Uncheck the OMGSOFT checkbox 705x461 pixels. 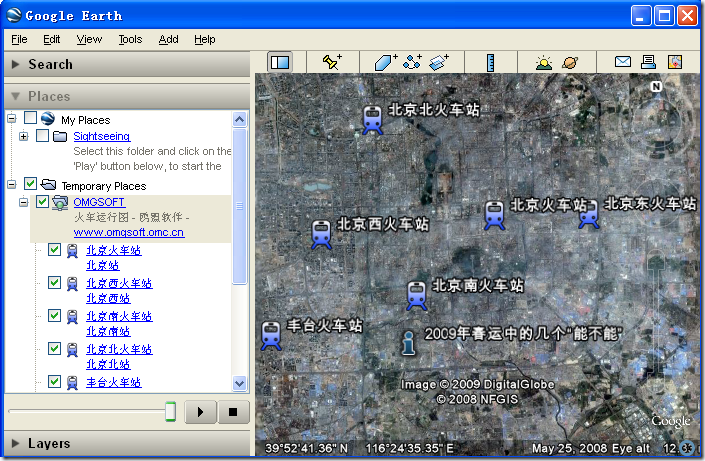tap(42, 201)
